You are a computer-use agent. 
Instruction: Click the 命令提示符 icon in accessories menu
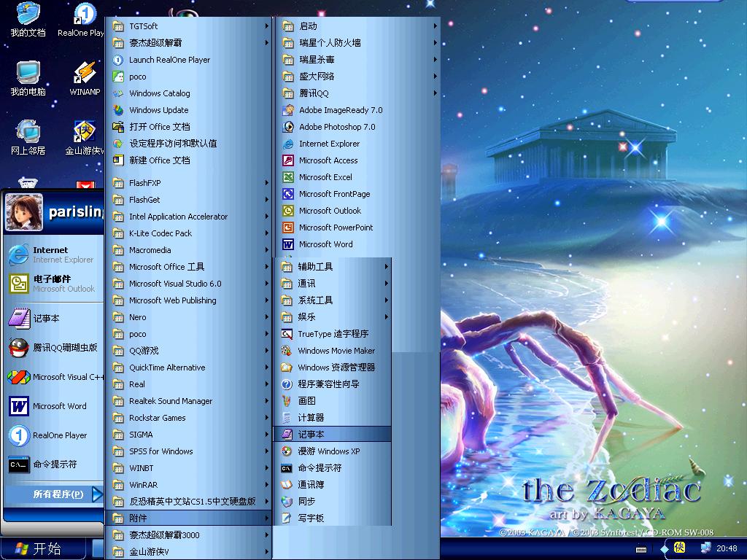point(286,468)
